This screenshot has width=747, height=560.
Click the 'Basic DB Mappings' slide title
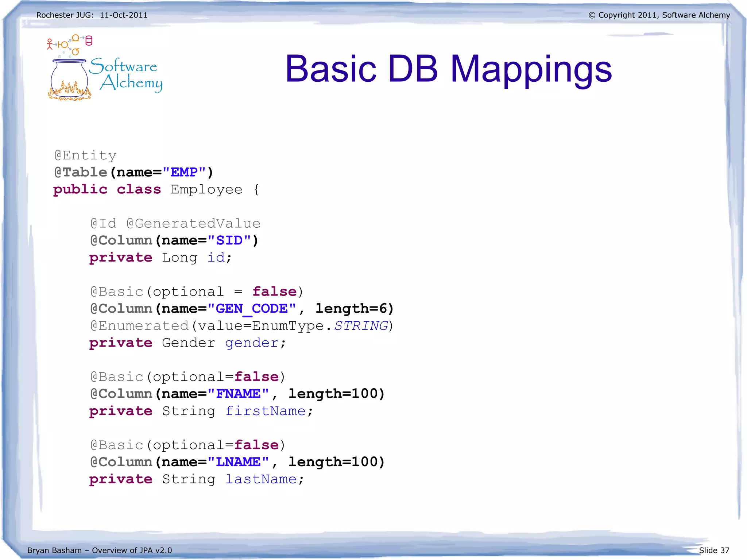(448, 70)
